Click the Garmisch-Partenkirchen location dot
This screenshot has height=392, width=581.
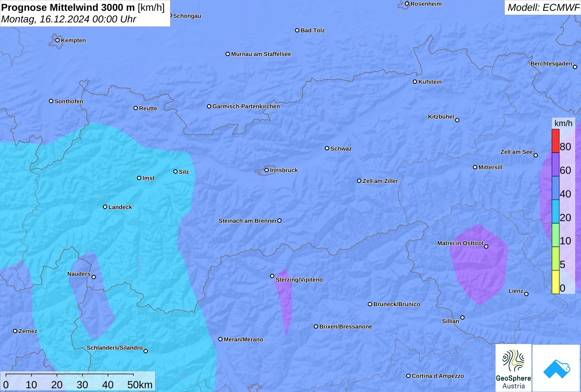(x=209, y=106)
